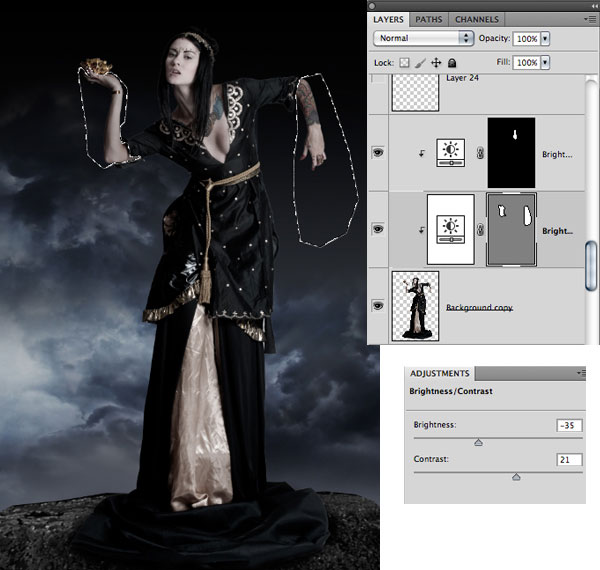The height and width of the screenshot is (570, 600).
Task: Open the Normal blend mode dropdown
Action: point(423,38)
